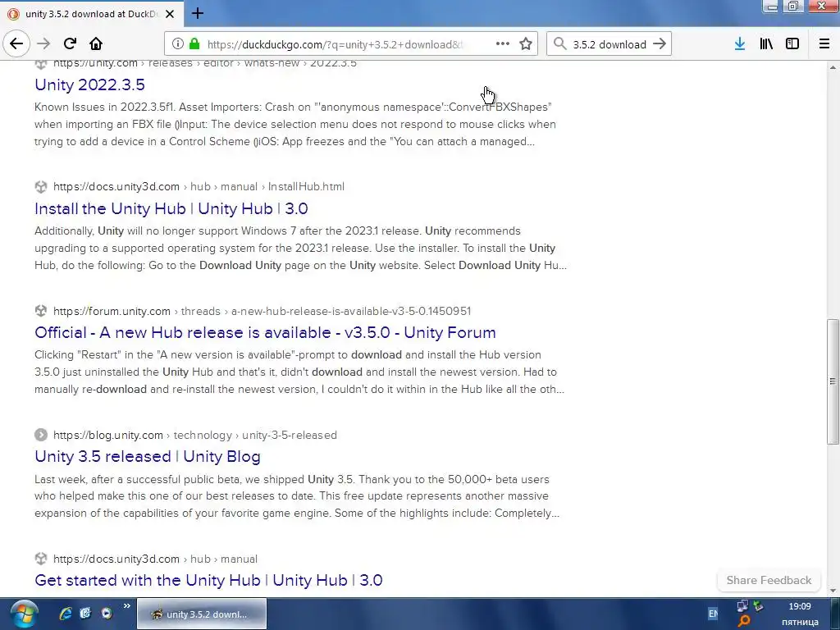Open the library bookshelf icon
This screenshot has width=840, height=630.
click(x=766, y=44)
